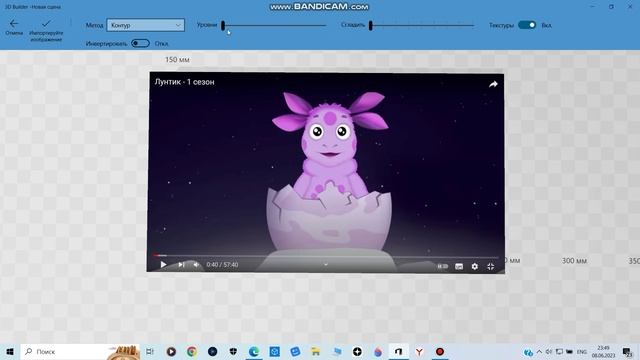640x360 pixels.
Task: Click the Отмена back arrow
Action: [14, 24]
